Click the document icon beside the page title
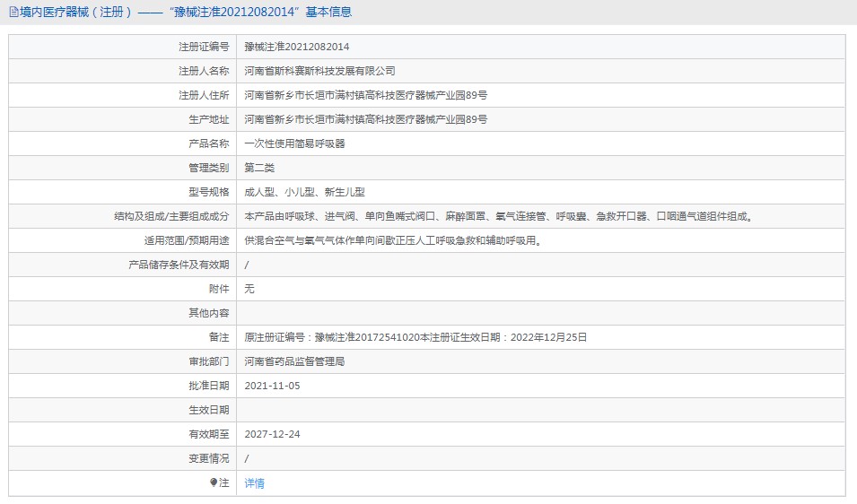 [13, 12]
